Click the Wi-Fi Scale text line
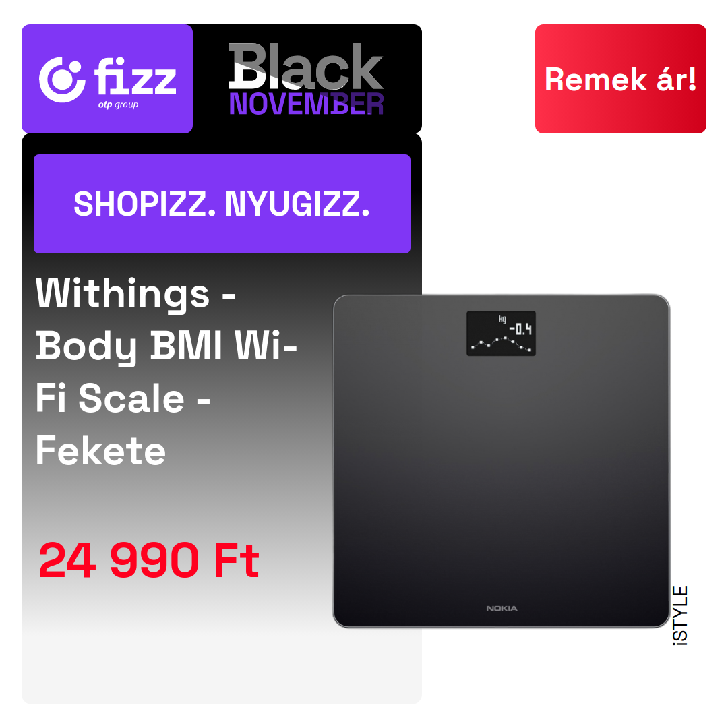This screenshot has height=728, width=728. tap(123, 398)
